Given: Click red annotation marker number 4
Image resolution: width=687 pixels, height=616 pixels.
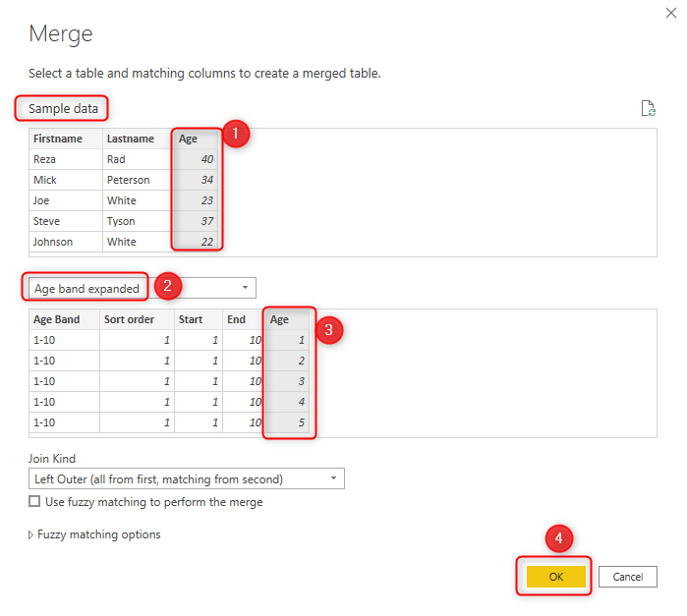Looking at the screenshot, I should 558,539.
